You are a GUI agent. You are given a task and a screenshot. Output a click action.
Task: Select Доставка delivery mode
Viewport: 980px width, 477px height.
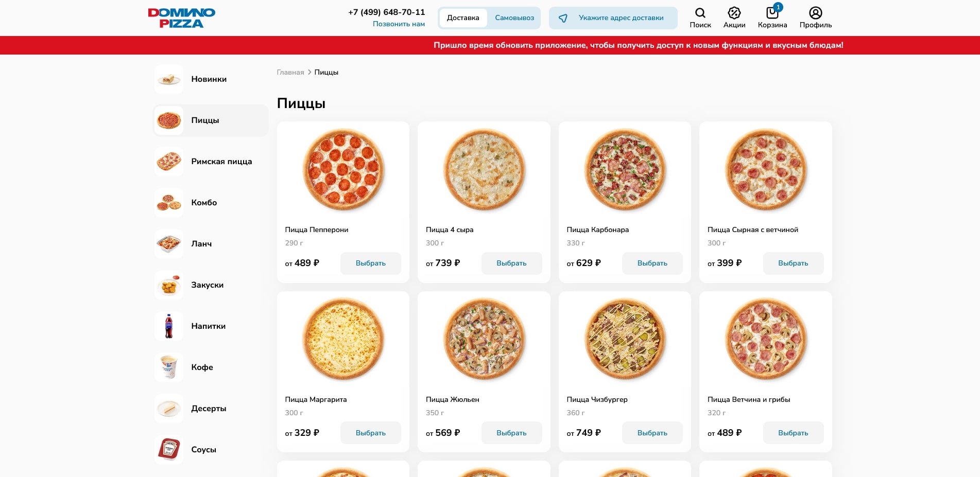(x=462, y=18)
